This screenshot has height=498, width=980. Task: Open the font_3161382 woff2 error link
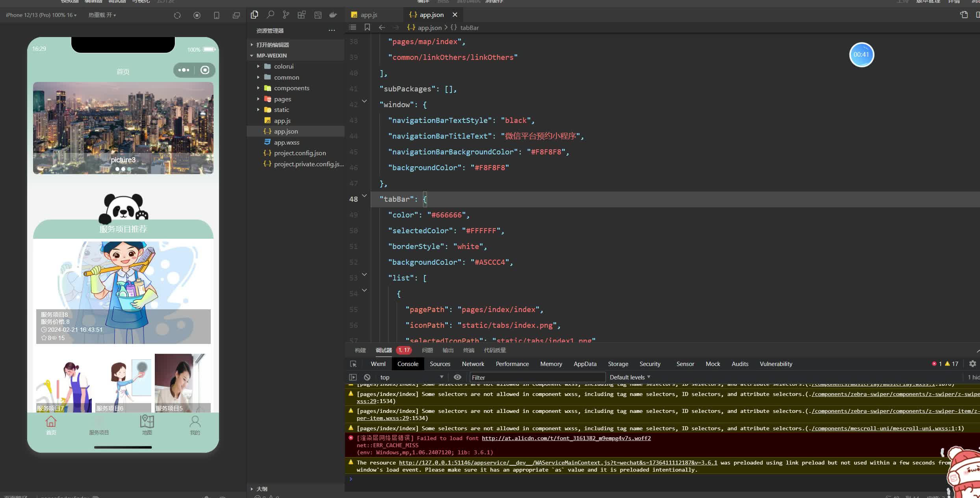[566, 438]
